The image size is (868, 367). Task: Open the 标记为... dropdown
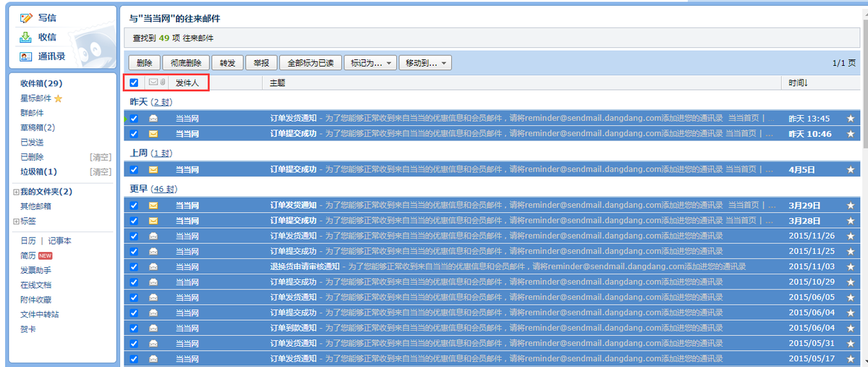point(370,63)
